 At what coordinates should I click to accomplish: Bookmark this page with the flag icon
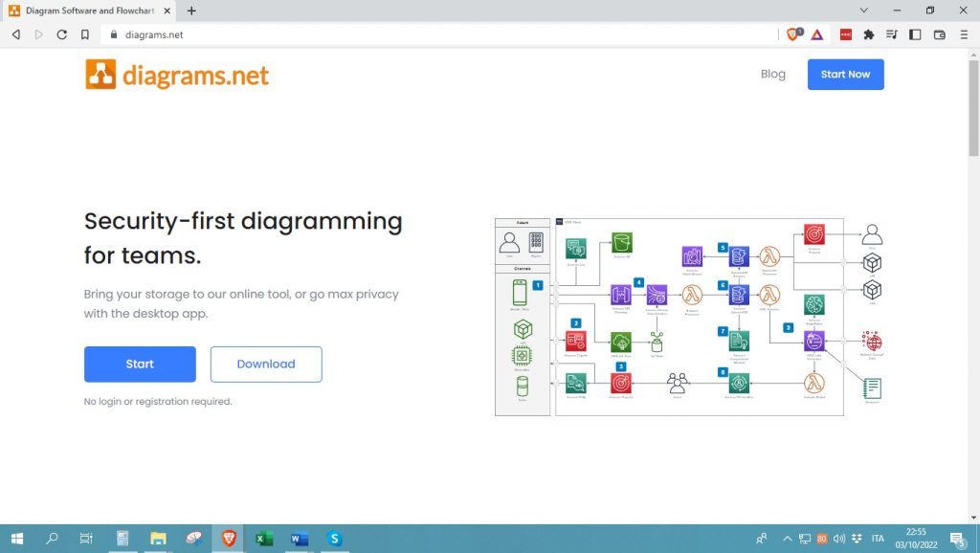click(x=86, y=34)
